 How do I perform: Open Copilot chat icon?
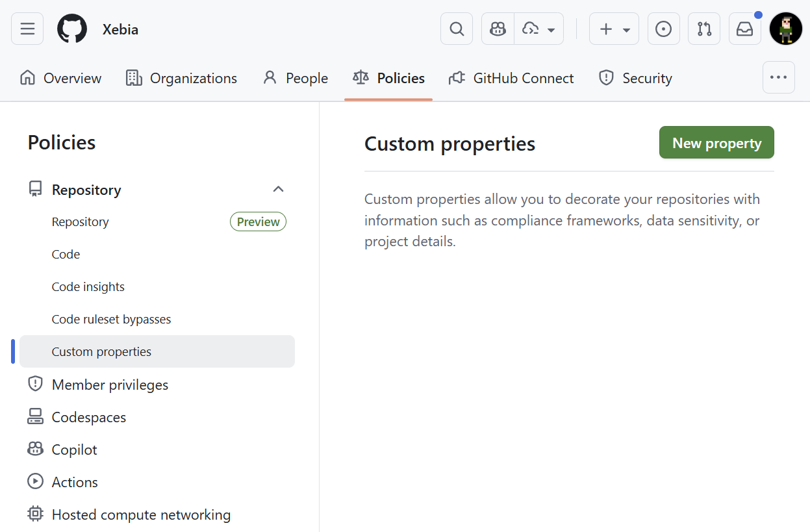[x=498, y=29]
